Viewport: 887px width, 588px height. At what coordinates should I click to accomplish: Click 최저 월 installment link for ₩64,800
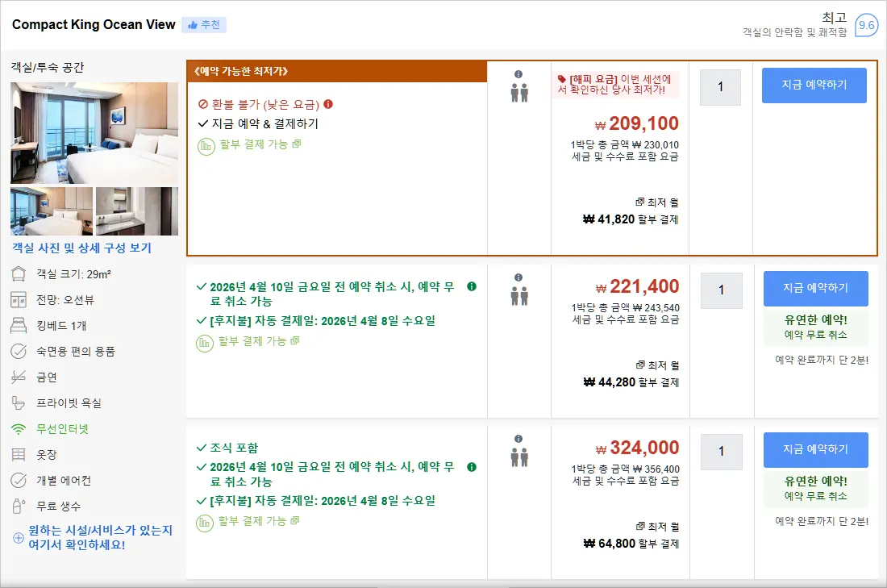pos(657,527)
